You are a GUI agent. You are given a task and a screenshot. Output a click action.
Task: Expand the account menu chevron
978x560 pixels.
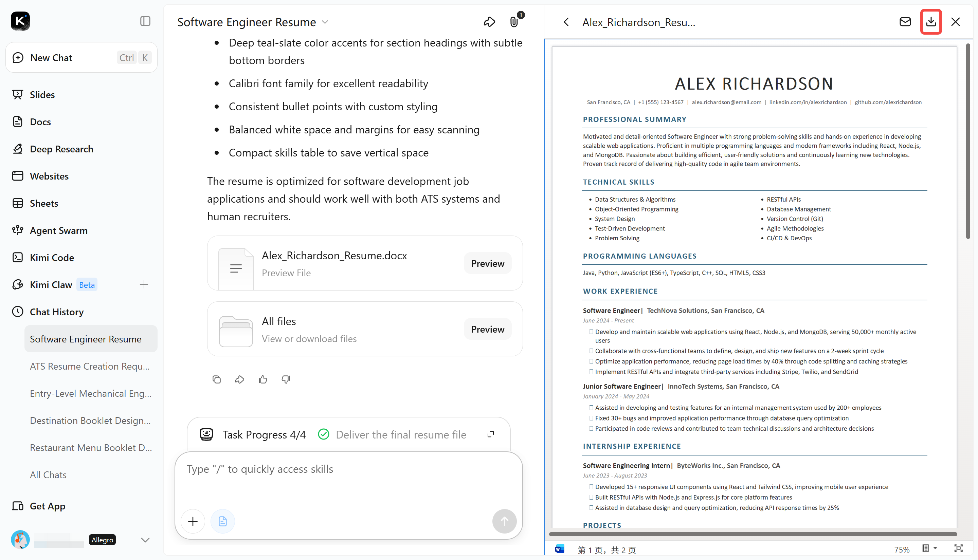point(145,540)
